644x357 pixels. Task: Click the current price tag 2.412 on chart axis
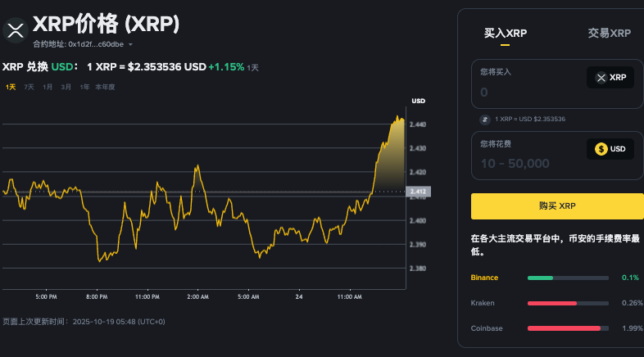point(418,192)
